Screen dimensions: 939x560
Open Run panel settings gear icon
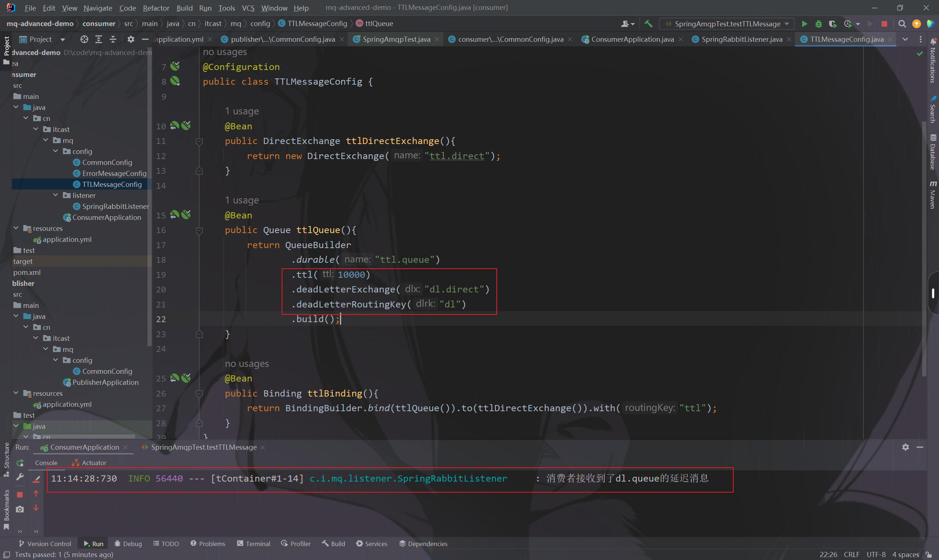pos(905,447)
